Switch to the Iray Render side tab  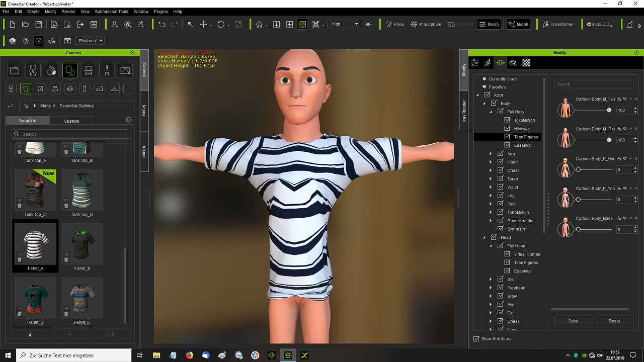click(x=464, y=111)
